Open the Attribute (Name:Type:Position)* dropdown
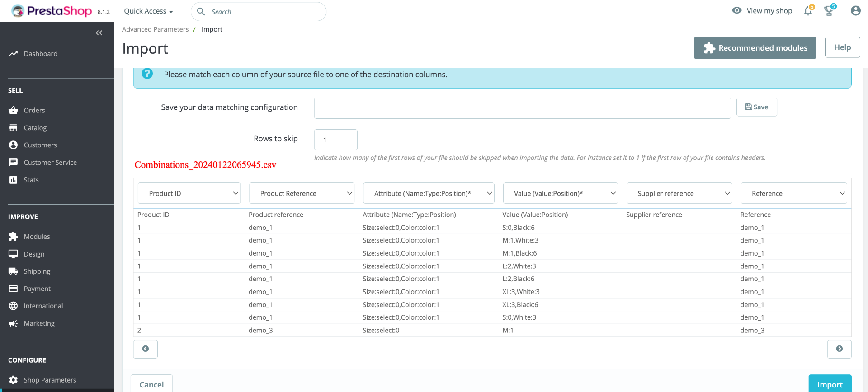The width and height of the screenshot is (868, 392). (429, 193)
